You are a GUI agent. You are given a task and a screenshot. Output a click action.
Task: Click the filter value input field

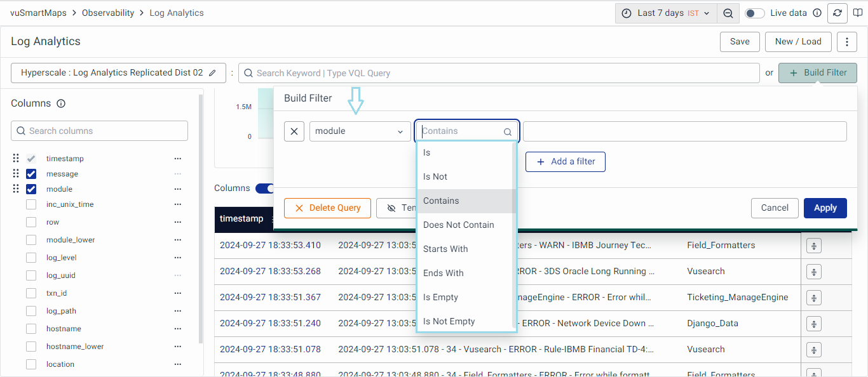[684, 131]
